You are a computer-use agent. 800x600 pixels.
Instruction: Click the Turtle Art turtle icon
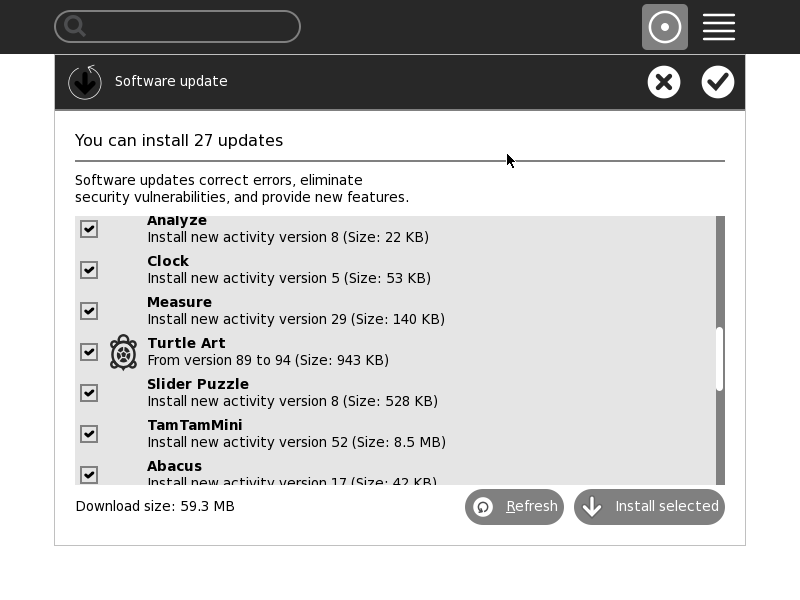(123, 352)
